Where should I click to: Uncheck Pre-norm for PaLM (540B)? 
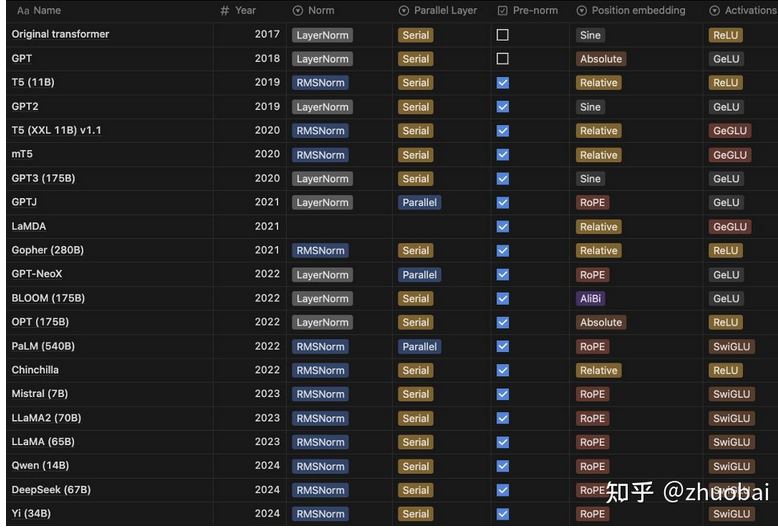pos(503,346)
